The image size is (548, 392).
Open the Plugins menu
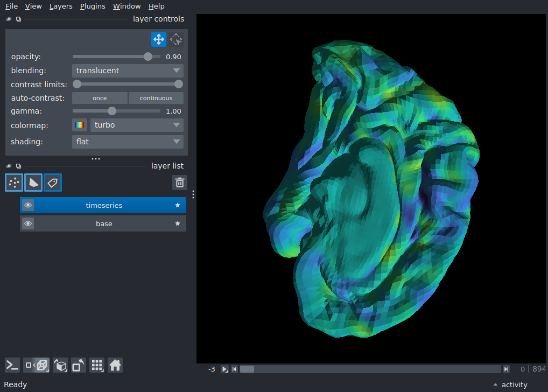point(93,6)
